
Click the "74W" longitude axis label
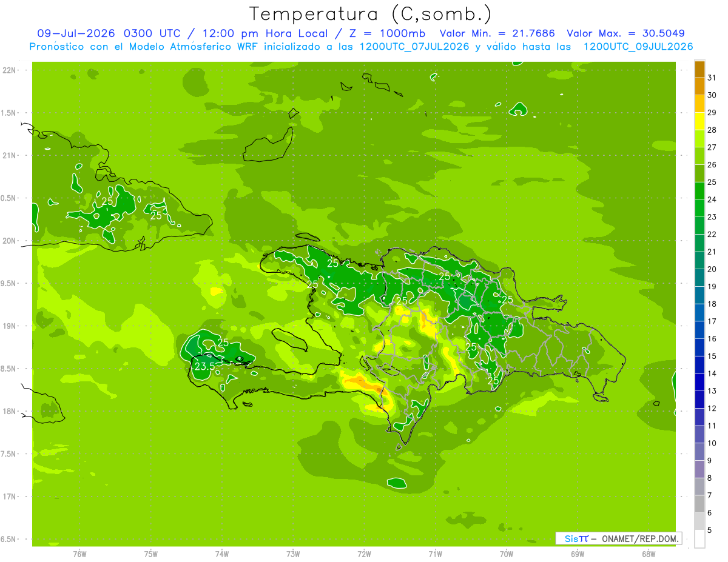[222, 554]
